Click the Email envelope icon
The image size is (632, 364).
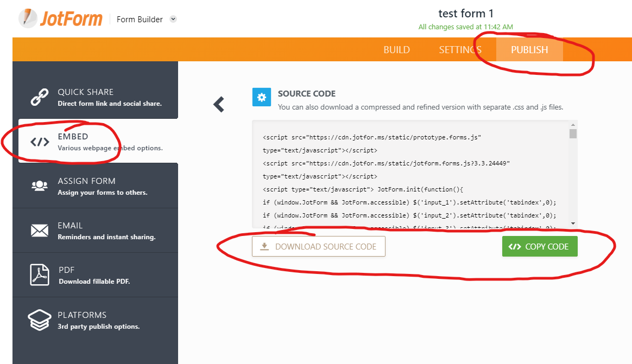tap(40, 231)
